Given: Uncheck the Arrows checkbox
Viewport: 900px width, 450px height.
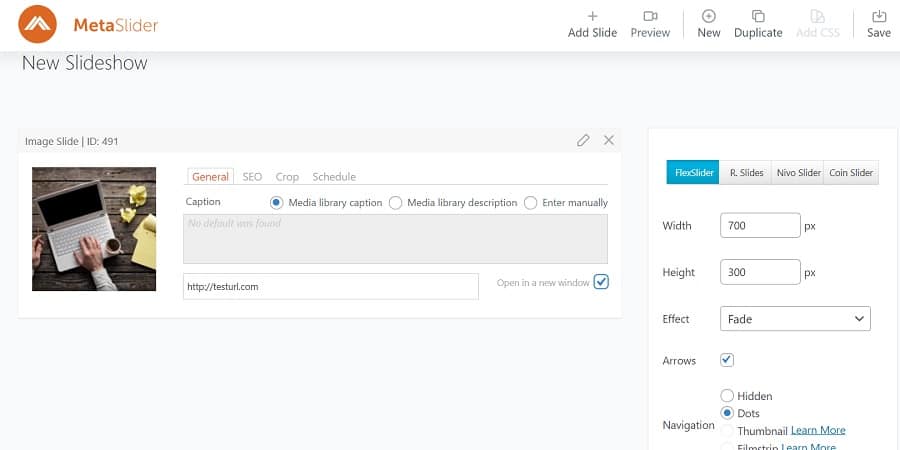Looking at the screenshot, I should tap(727, 360).
